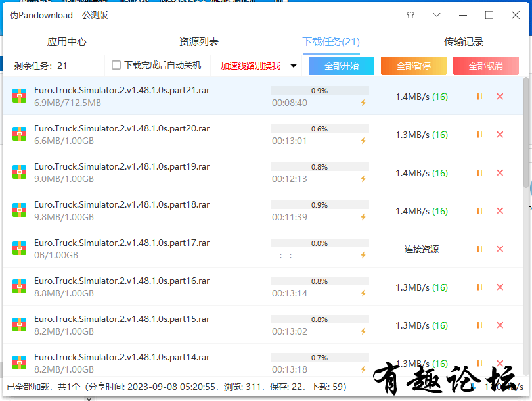532x401 pixels.
Task: Select file name Euro.Truck.Simulator.2.v1.48.1.0s.part18.rar
Action: [x=122, y=204]
